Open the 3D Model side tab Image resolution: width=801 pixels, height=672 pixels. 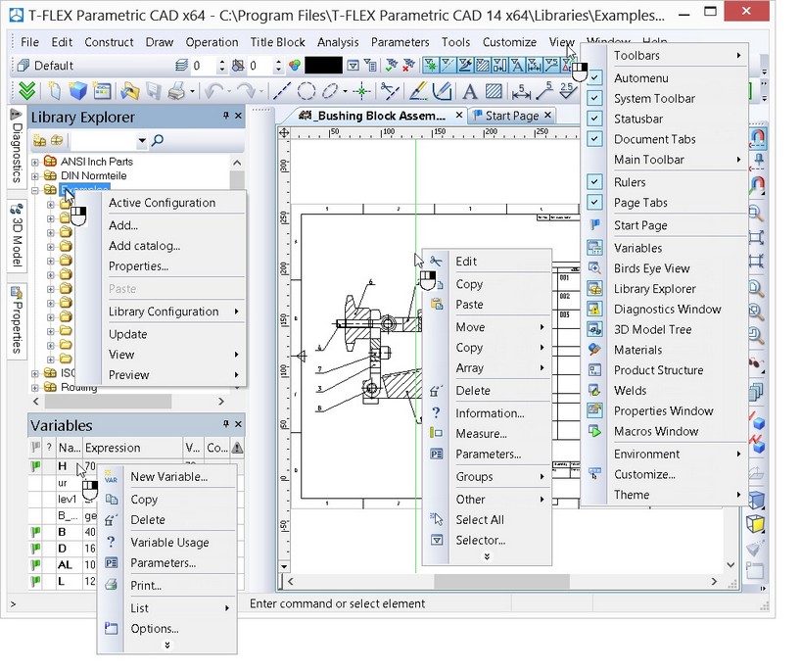pyautogui.click(x=17, y=235)
